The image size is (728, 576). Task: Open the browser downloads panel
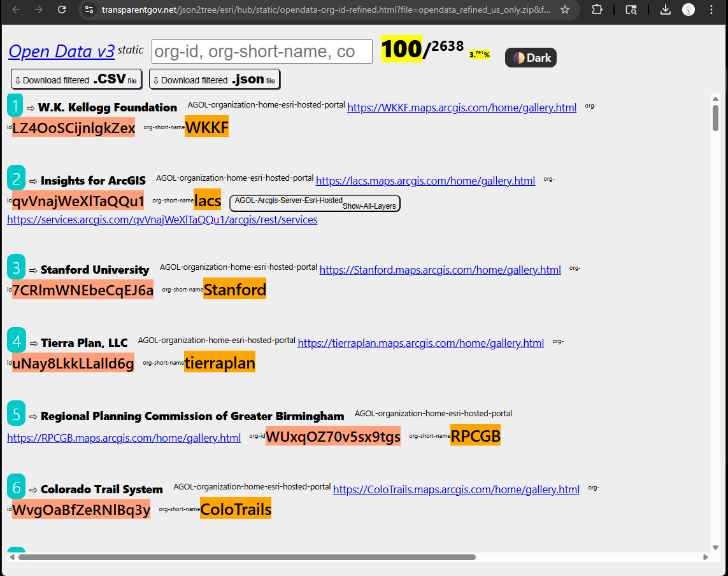pyautogui.click(x=666, y=10)
